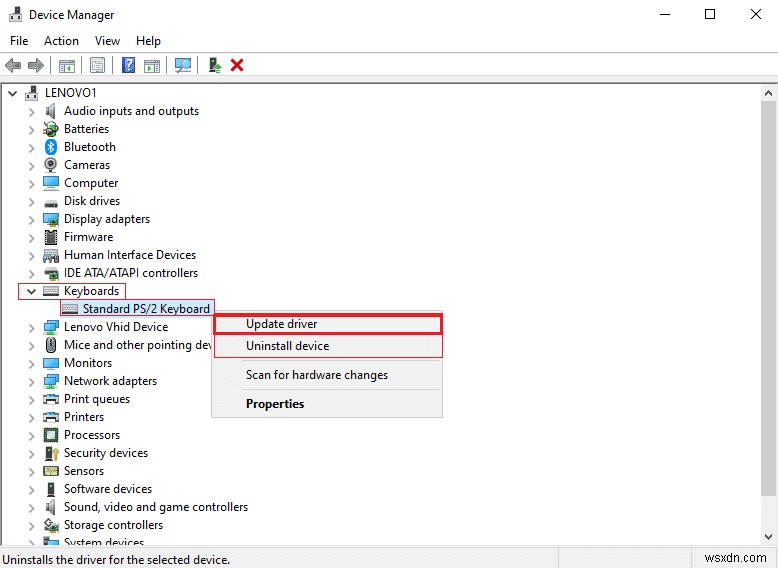Viewport: 778px width, 568px height.
Task: Select the Human Interface Devices label
Action: [x=130, y=255]
